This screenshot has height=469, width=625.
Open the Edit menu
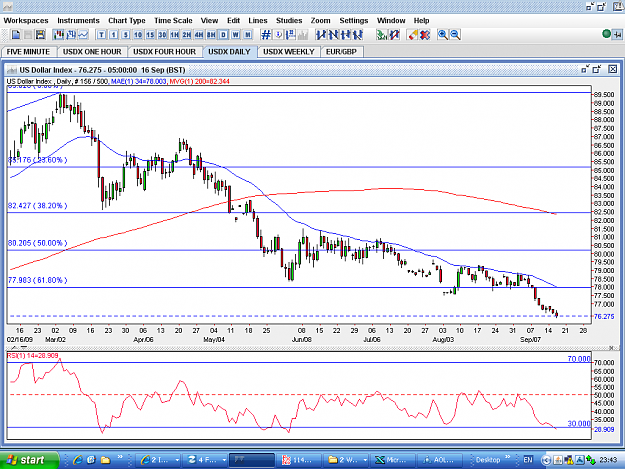(x=234, y=21)
